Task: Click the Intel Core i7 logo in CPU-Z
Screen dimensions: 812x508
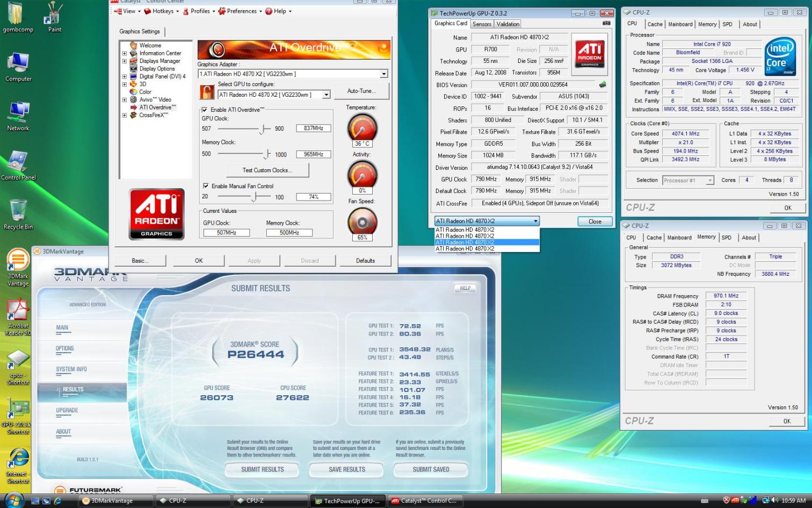Action: 780,56
